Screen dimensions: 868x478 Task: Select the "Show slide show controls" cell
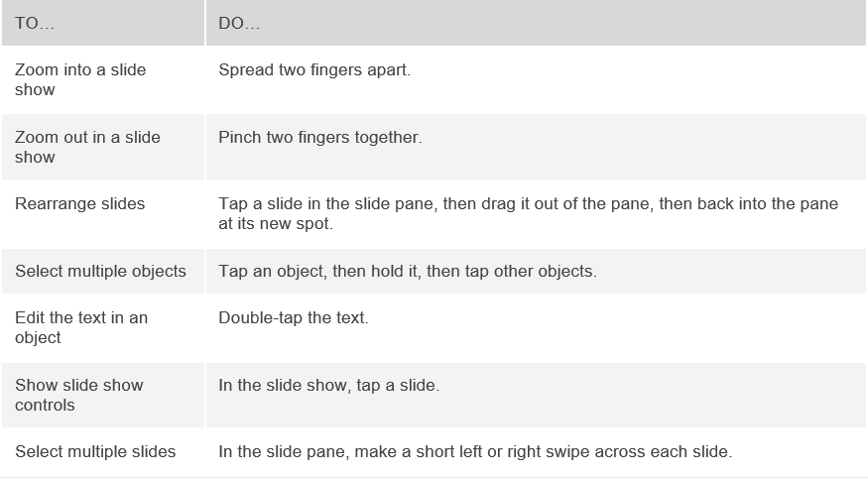click(79, 395)
